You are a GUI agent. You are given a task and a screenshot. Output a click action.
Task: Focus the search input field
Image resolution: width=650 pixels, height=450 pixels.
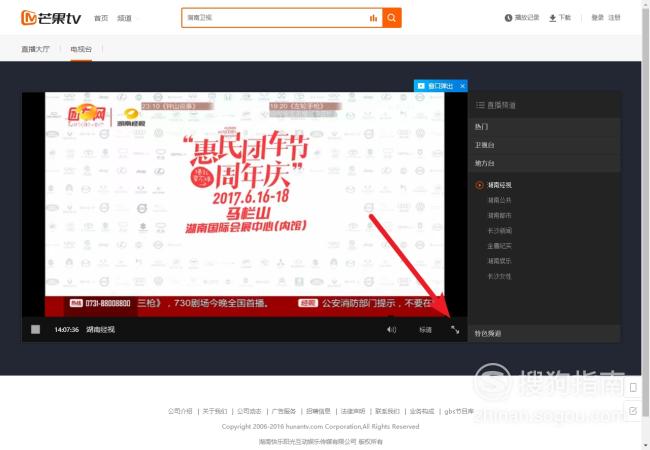pyautogui.click(x=274, y=18)
